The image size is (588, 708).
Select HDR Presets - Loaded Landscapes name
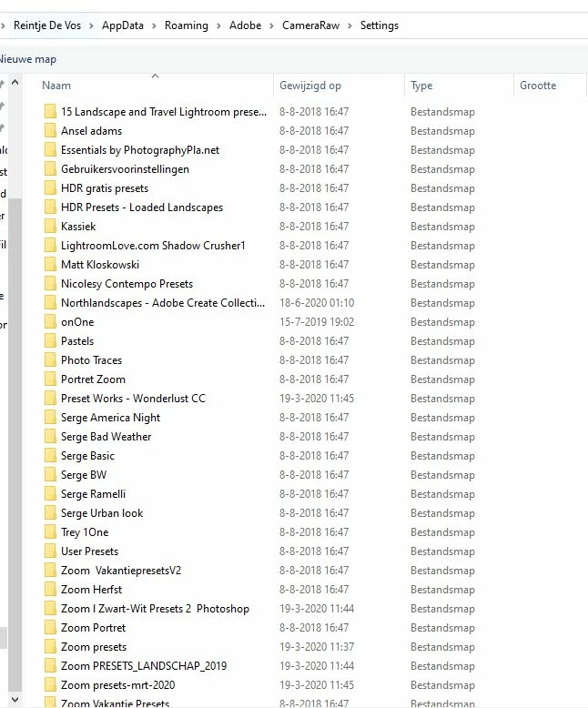142,207
